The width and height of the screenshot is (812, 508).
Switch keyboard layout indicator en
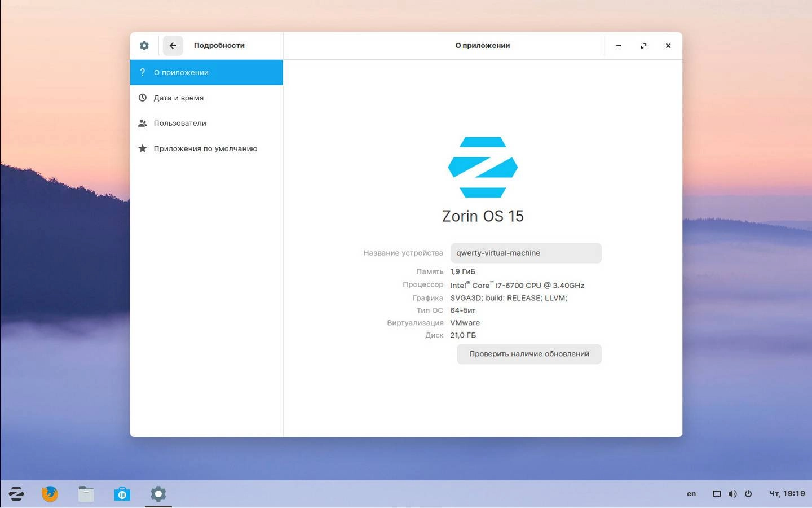691,494
